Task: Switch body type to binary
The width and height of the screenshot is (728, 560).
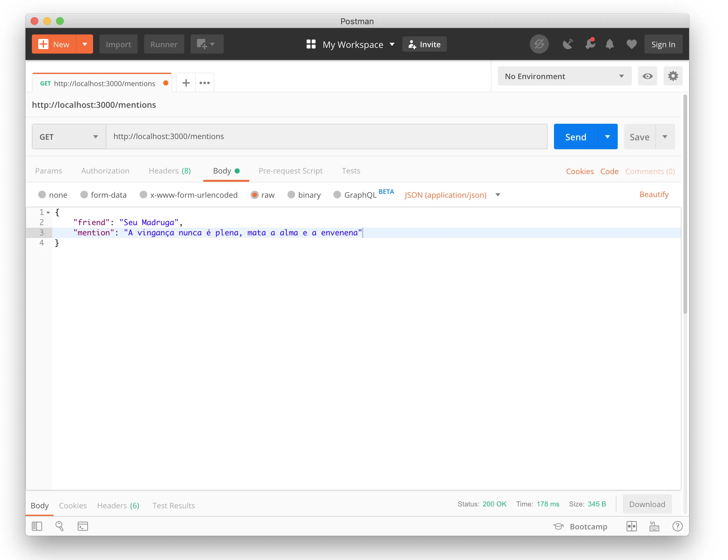Action: tap(292, 195)
